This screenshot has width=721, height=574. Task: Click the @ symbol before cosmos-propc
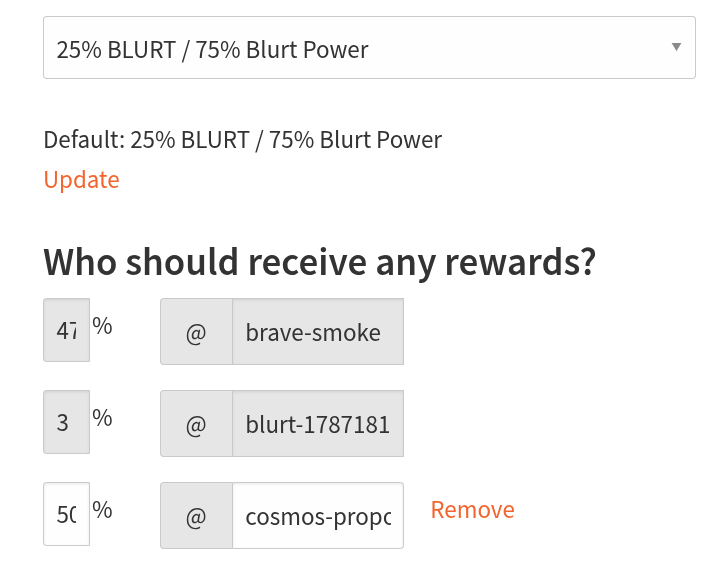pyautogui.click(x=196, y=516)
